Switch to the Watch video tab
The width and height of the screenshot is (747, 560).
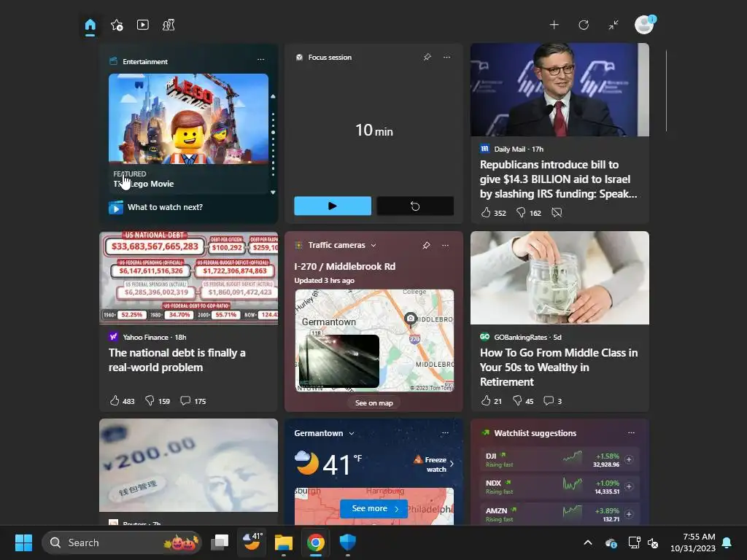click(143, 25)
